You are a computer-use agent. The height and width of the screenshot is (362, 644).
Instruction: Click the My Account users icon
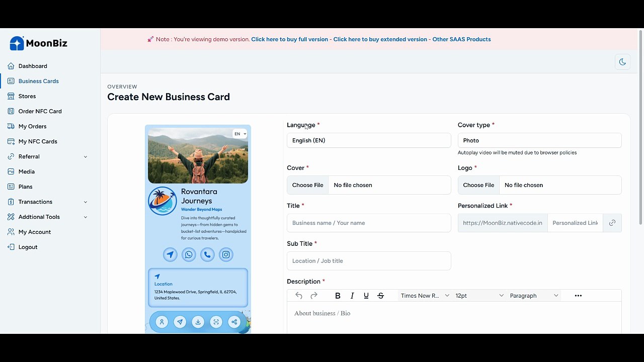click(11, 232)
